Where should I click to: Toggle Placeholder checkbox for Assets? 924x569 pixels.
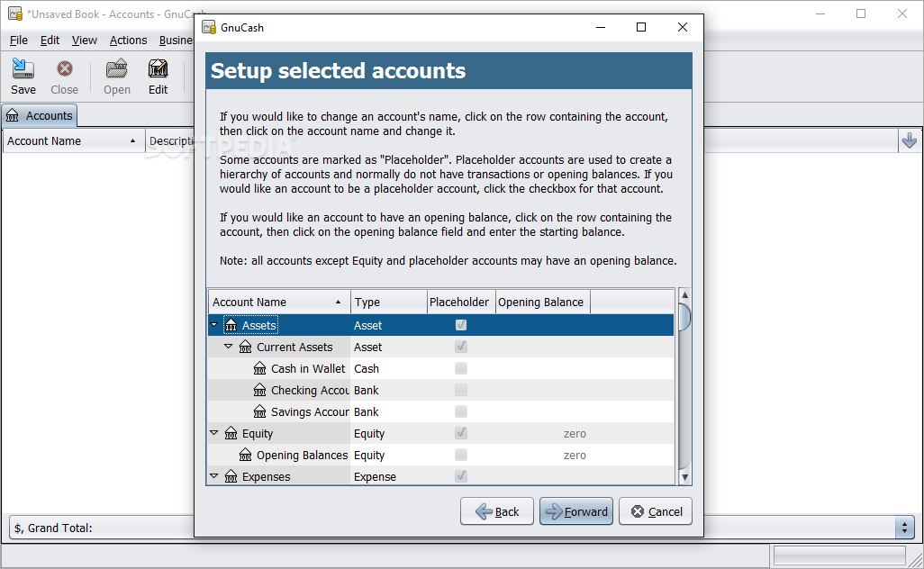coord(461,325)
